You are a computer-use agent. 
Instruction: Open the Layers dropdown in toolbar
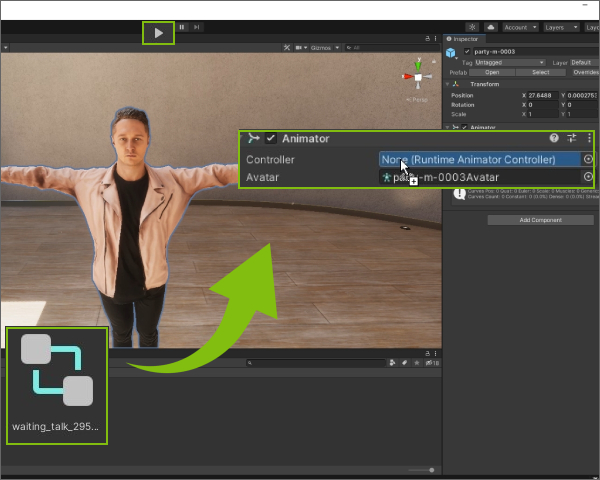pyautogui.click(x=561, y=28)
